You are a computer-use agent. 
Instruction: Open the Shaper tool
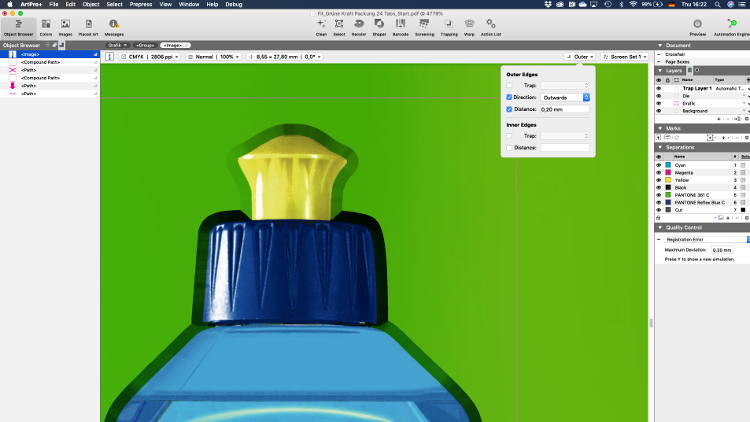tap(379, 27)
